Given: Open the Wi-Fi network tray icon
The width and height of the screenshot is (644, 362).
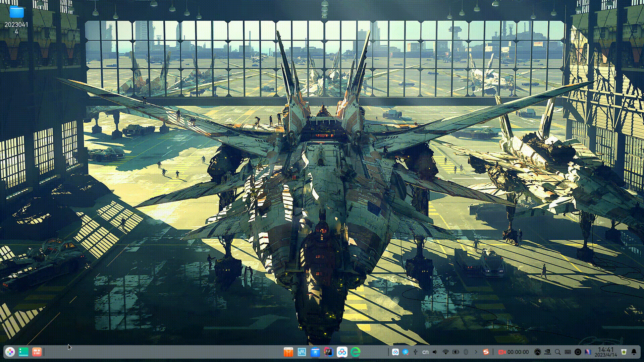Looking at the screenshot, I should pos(445,352).
